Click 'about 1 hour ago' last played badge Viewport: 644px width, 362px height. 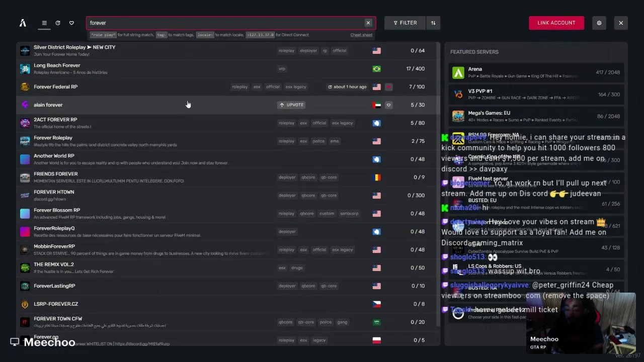(x=347, y=86)
